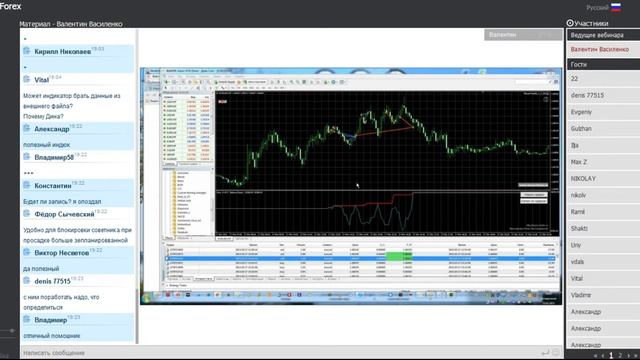Click the Russian flag icon
Screen dimensions: 640x360
(x=616, y=7)
